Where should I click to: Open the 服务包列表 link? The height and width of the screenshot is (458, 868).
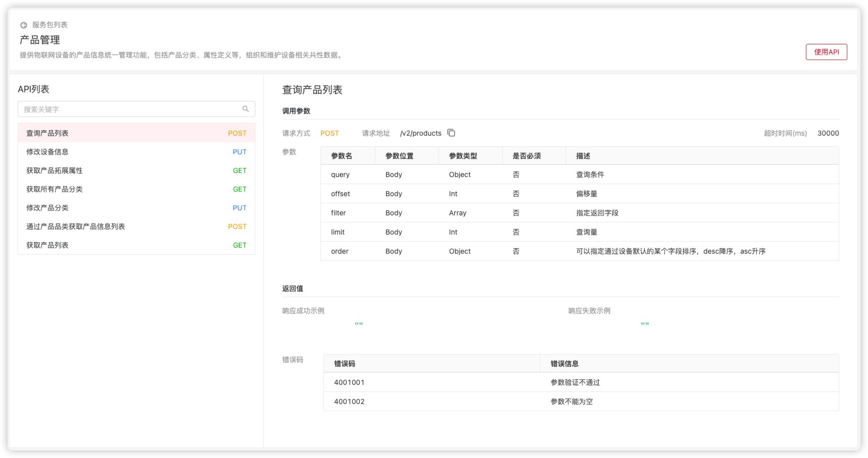point(48,24)
